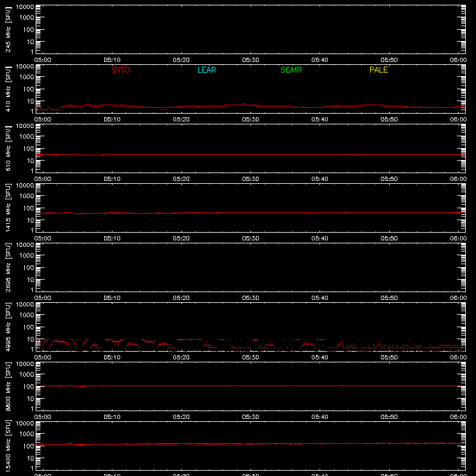Click the 1000 tick on the 410 MHz axis
This screenshot has width=476, height=476.
pyautogui.click(x=27, y=77)
